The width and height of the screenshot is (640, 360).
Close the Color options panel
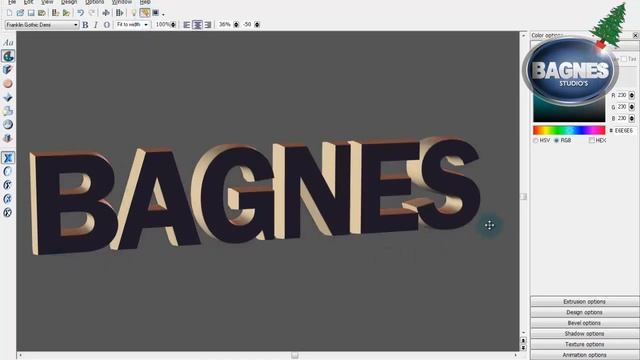click(636, 36)
